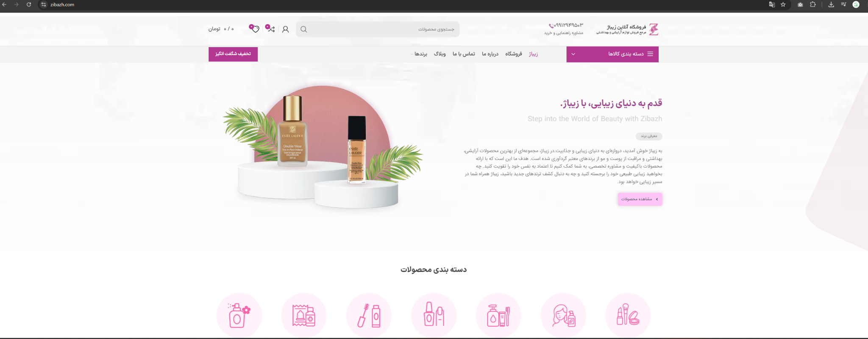Click the Zibazh store logo

[x=654, y=29]
